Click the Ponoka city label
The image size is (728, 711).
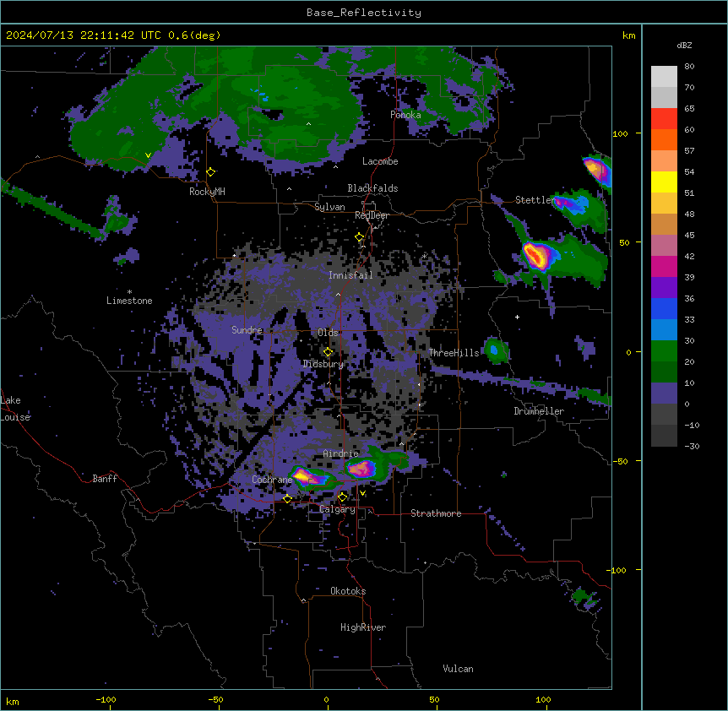tap(405, 115)
